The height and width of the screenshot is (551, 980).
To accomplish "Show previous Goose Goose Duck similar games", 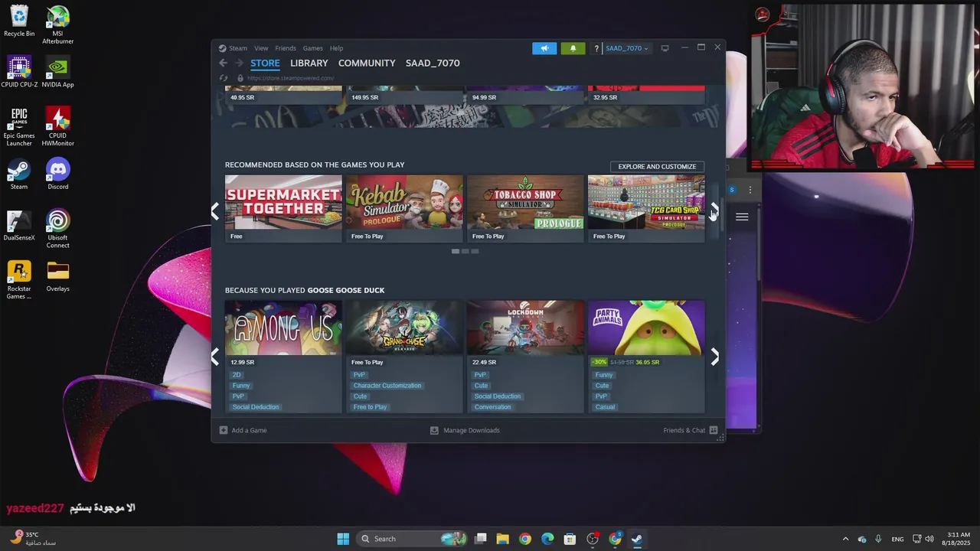I will (x=215, y=357).
